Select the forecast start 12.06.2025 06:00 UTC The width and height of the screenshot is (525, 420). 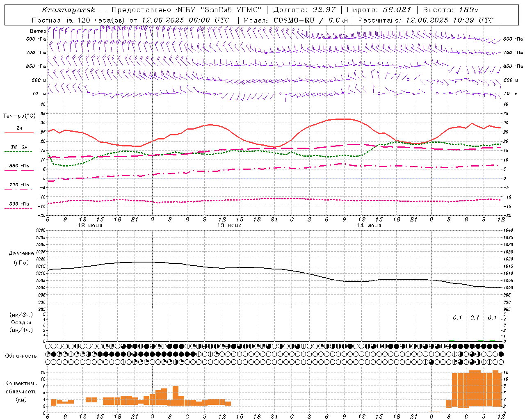[x=185, y=20]
